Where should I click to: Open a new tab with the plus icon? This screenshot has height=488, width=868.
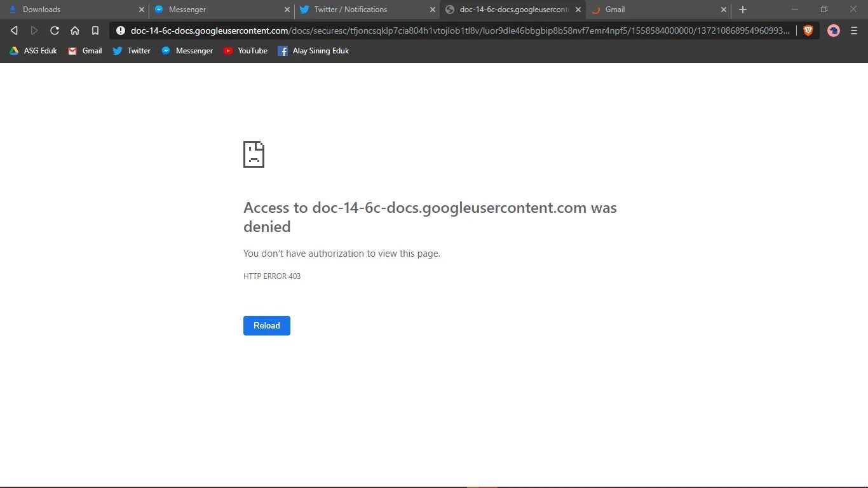743,10
